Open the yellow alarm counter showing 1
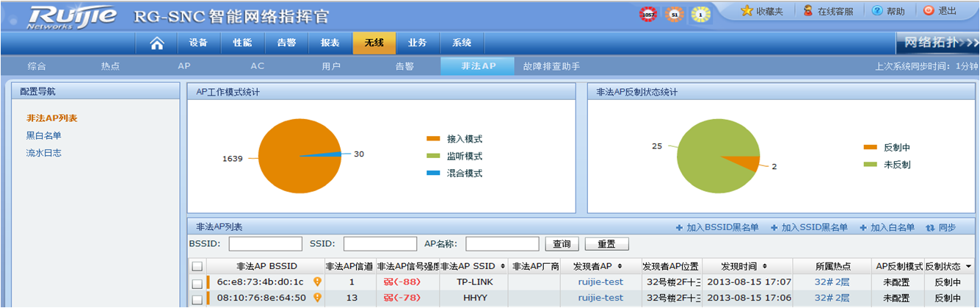The height and width of the screenshot is (308, 980). pos(700,14)
